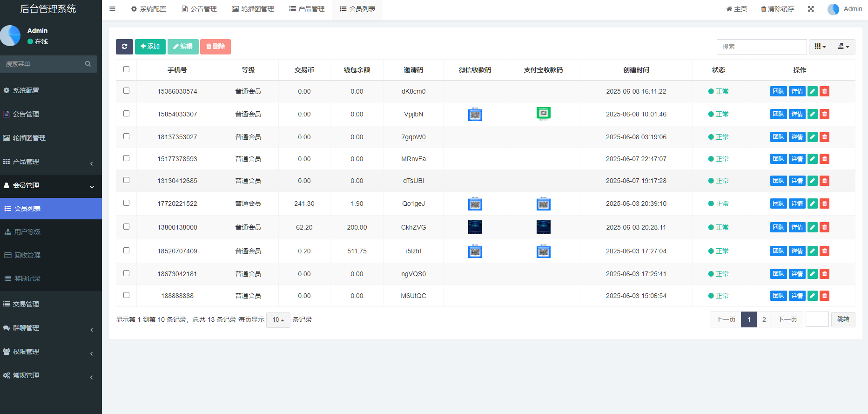Check the select-all checkbox in table header

(126, 69)
